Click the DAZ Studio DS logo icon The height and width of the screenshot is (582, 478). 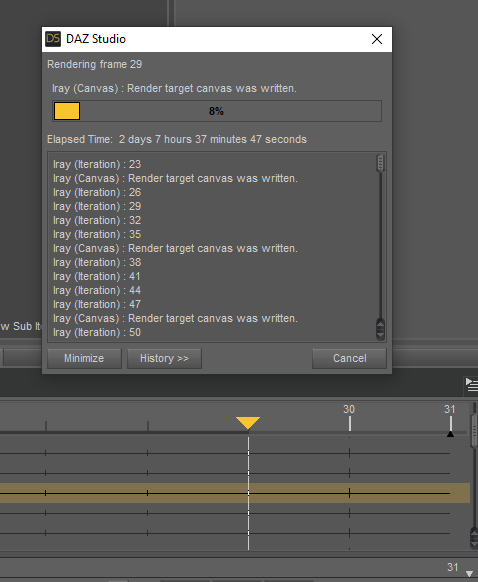pyautogui.click(x=53, y=39)
